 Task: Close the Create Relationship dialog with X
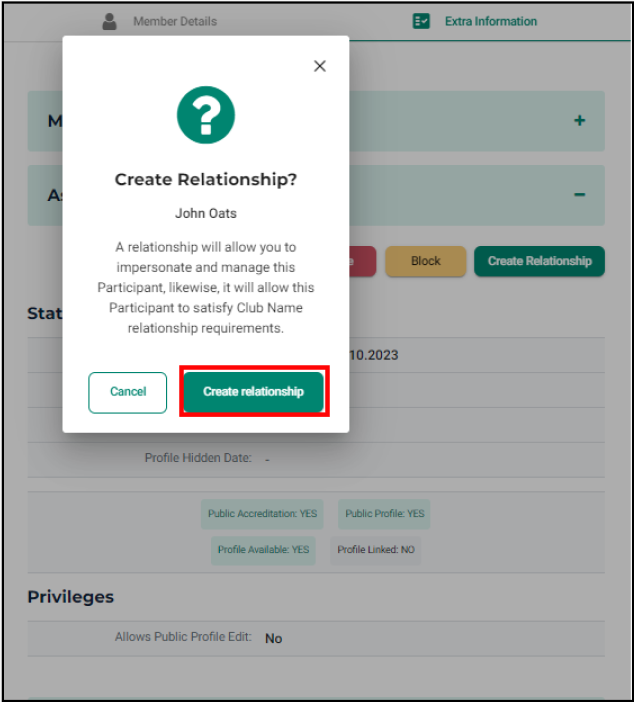click(320, 66)
